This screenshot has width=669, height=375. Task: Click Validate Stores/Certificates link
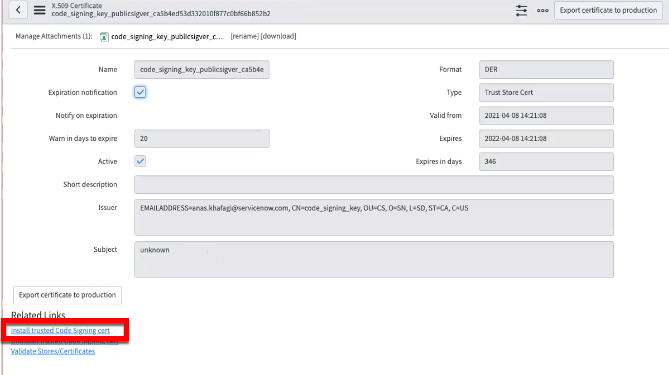[x=53, y=351]
